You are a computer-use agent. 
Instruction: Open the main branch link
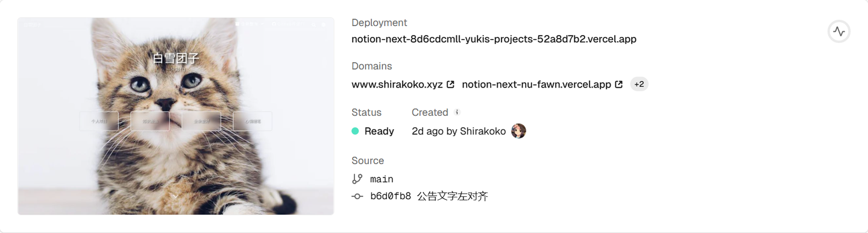click(x=382, y=179)
